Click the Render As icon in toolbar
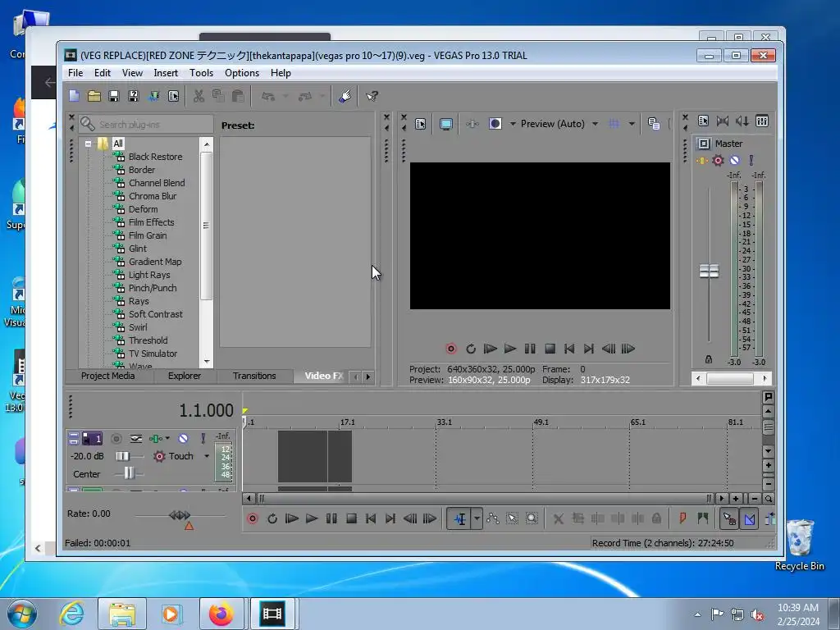Image resolution: width=840 pixels, height=630 pixels. coord(153,96)
